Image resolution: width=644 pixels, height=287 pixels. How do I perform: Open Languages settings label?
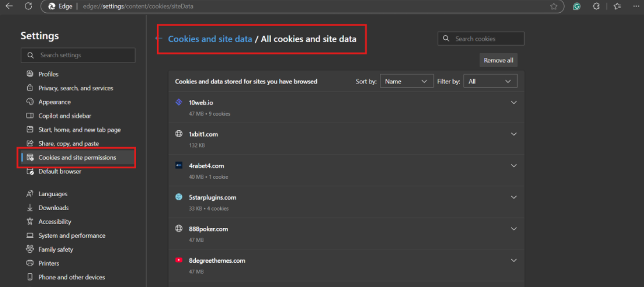(x=53, y=194)
